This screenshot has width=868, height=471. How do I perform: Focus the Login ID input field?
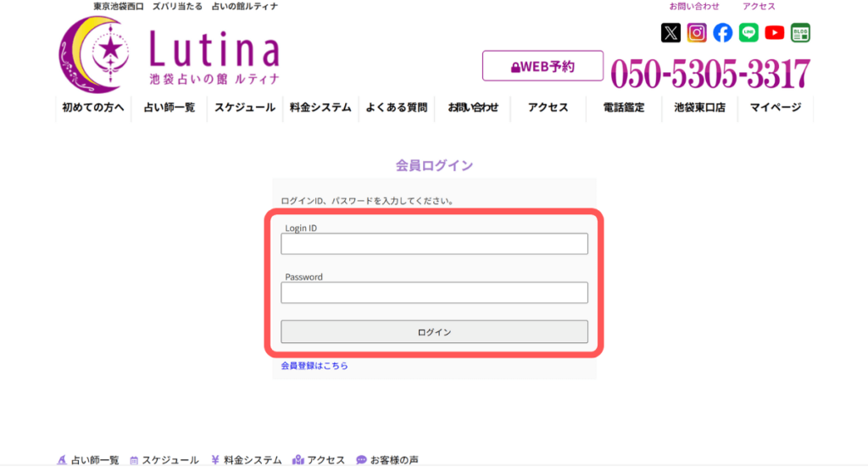[x=434, y=244]
